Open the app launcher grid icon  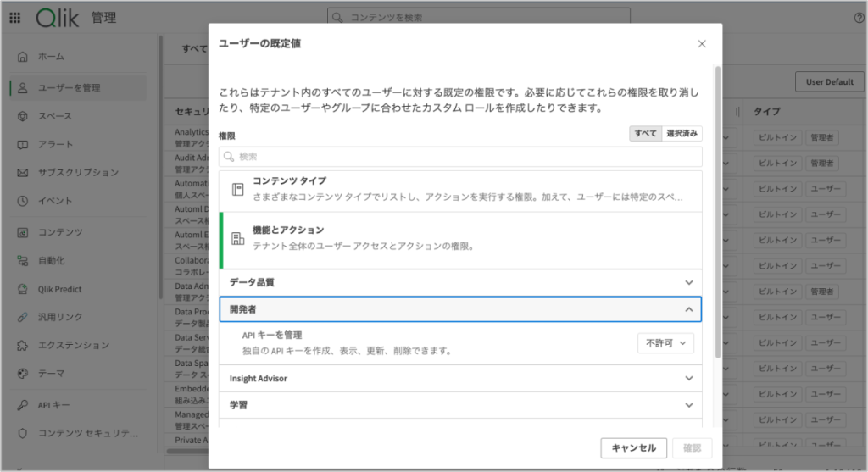click(x=15, y=18)
